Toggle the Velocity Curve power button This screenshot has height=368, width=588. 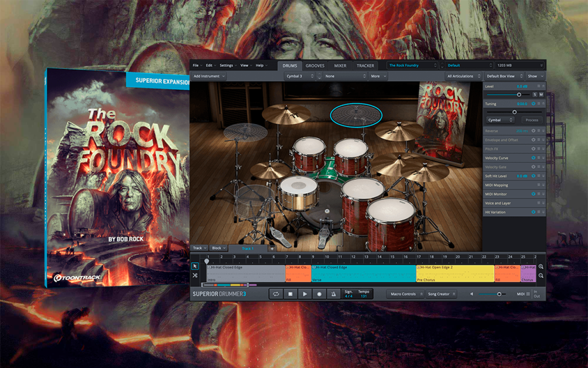tap(533, 158)
